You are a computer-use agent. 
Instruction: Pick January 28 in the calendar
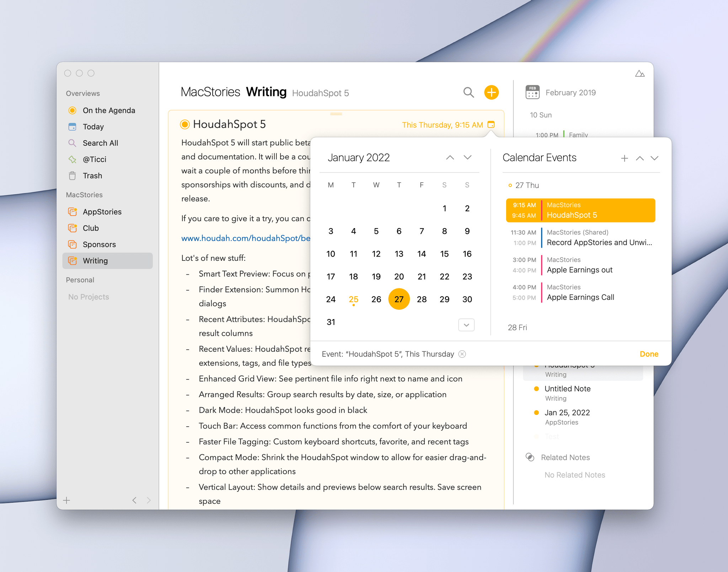[422, 299]
